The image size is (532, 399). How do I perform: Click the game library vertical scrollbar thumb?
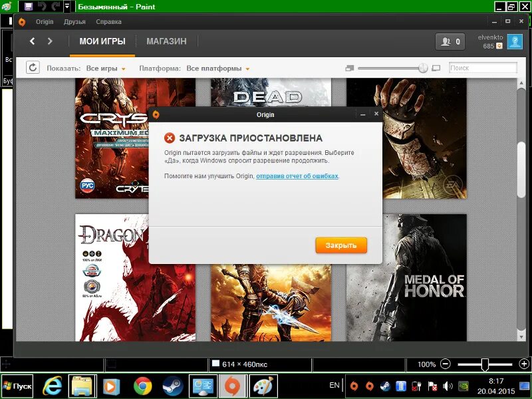[521, 170]
